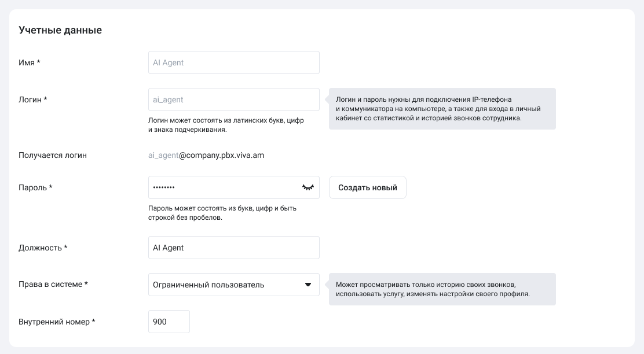Toggle password visibility eye icon
The width and height of the screenshot is (644, 354).
(308, 187)
